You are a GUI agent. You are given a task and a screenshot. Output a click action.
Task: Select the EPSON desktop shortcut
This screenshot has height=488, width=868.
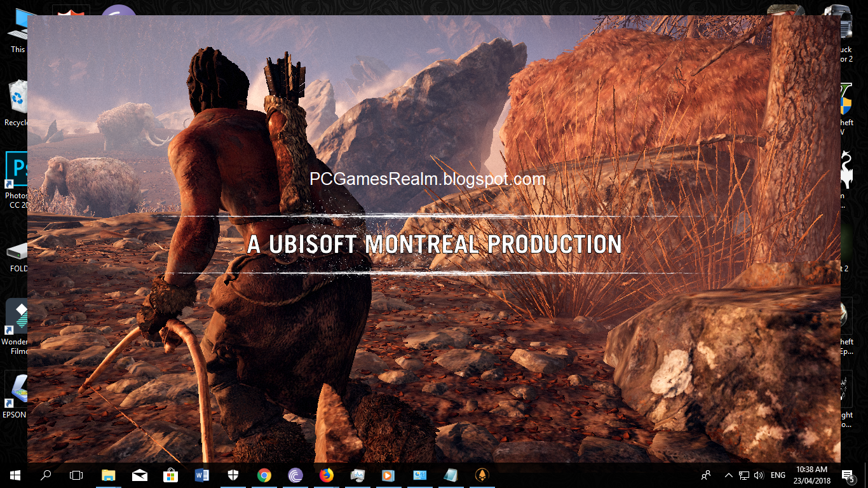click(x=15, y=395)
